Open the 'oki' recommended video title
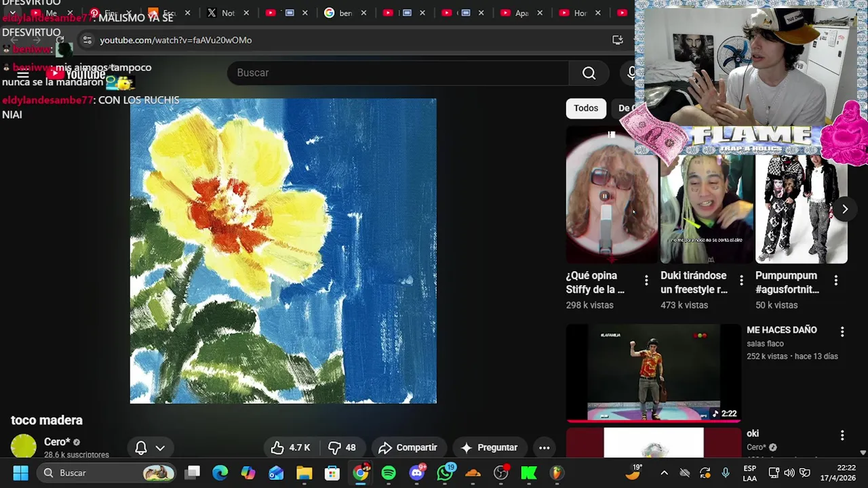 point(753,434)
